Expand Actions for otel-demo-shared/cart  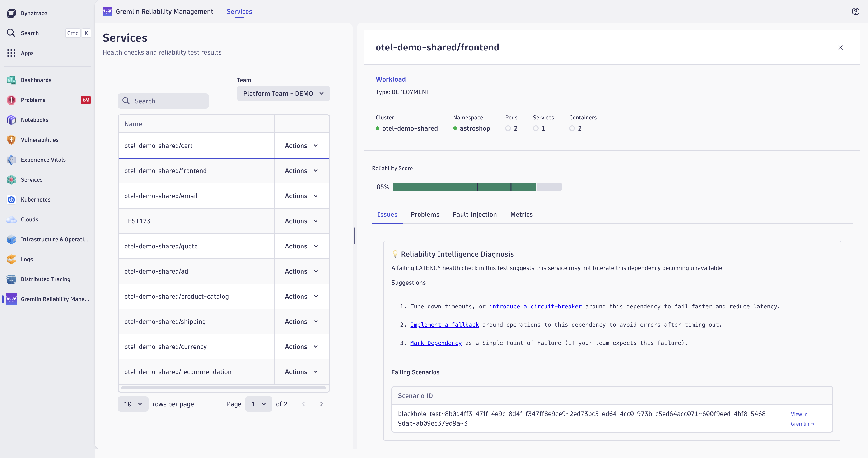tap(302, 146)
